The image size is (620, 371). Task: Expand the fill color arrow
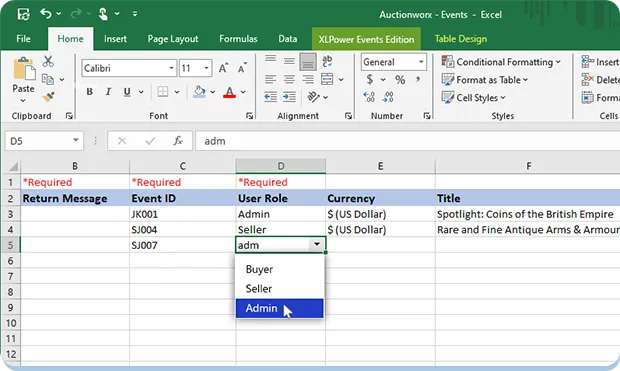pos(213,92)
